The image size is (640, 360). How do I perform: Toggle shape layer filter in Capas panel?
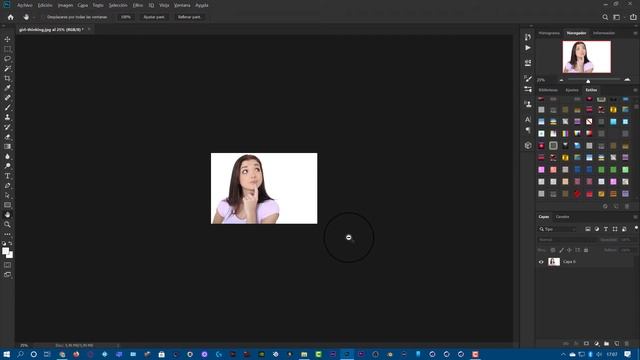click(615, 229)
